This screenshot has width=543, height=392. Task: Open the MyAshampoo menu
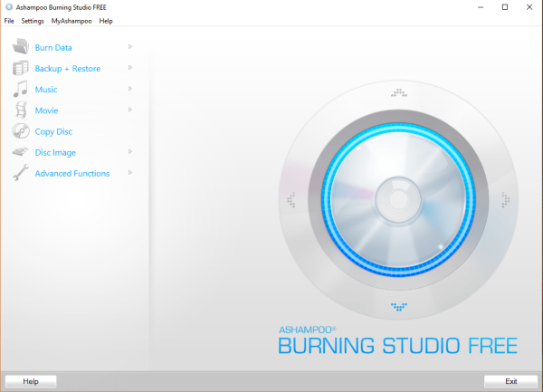tap(71, 21)
